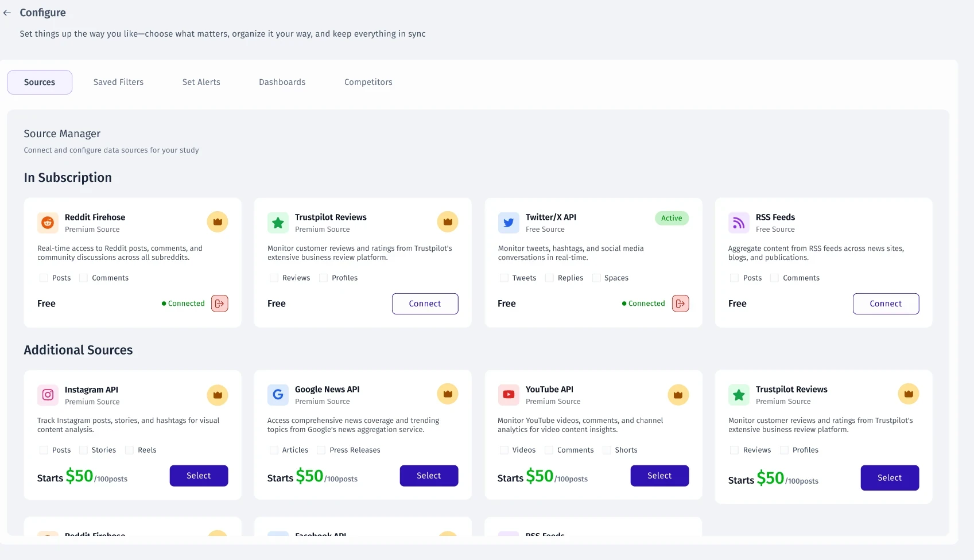
Task: Click the Connected status on Twitter/X API
Action: coord(644,304)
